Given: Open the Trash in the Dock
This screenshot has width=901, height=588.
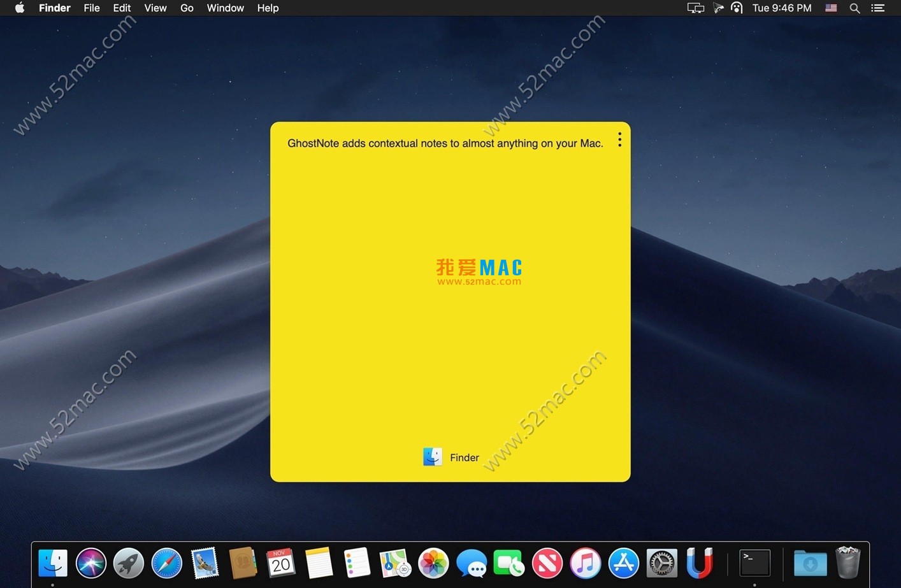Looking at the screenshot, I should tap(847, 563).
